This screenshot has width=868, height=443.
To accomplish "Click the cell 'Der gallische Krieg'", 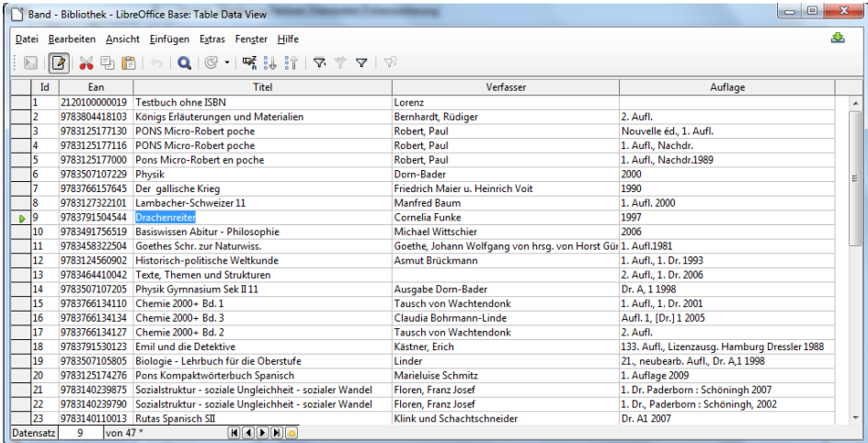I will click(x=263, y=188).
